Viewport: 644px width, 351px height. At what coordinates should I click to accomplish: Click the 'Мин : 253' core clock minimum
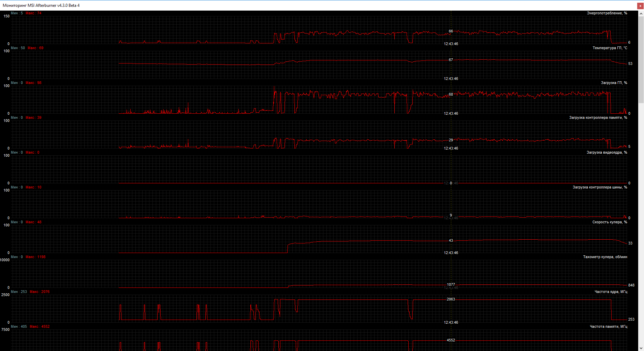(19, 292)
